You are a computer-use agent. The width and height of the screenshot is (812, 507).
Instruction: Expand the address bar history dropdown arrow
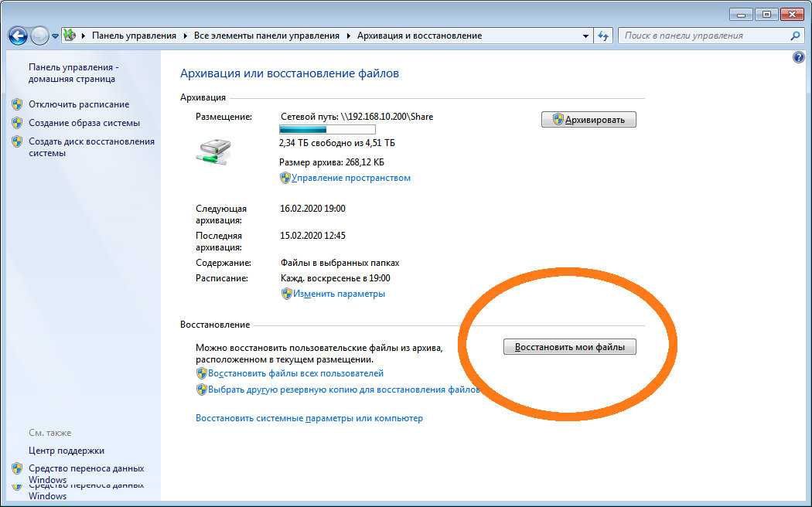pyautogui.click(x=585, y=36)
